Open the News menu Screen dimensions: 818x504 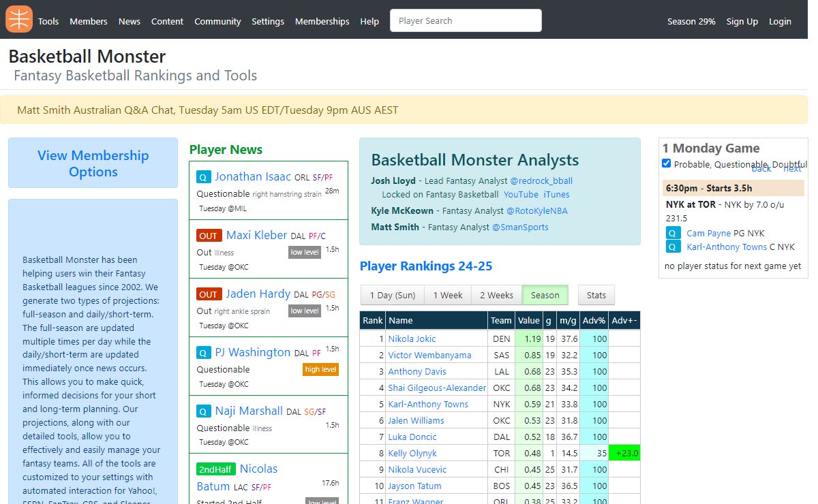coord(130,21)
